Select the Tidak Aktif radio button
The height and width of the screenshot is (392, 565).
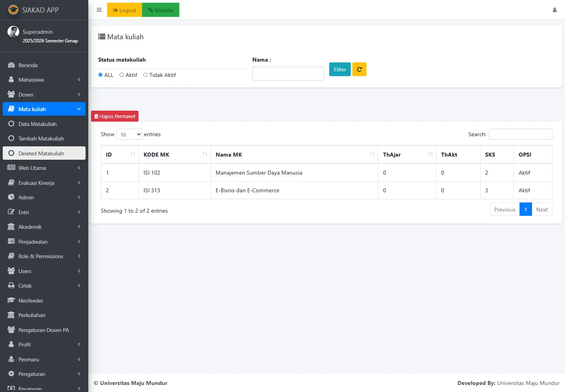146,75
